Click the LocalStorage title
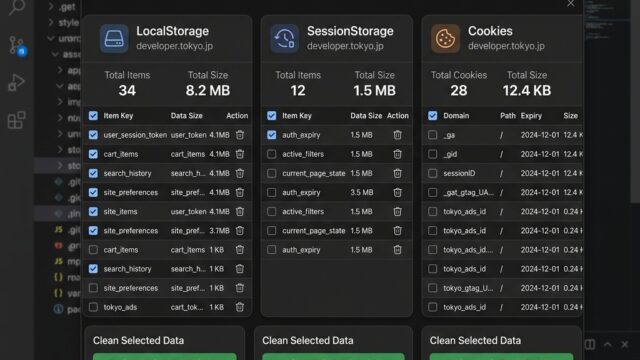 [172, 31]
